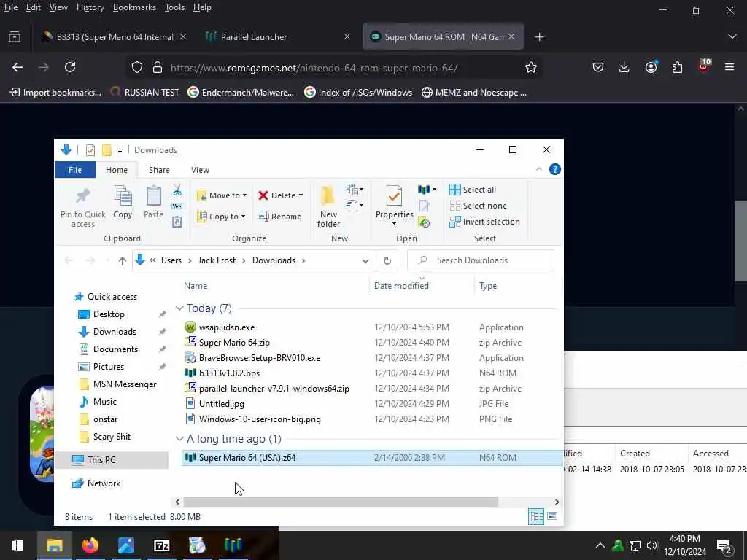The width and height of the screenshot is (747, 560).
Task: Collapse the Explorer ribbon chevron
Action: click(539, 169)
